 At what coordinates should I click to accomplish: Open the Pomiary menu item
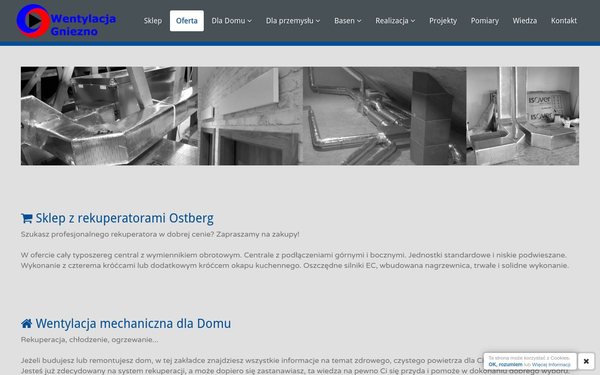[484, 21]
